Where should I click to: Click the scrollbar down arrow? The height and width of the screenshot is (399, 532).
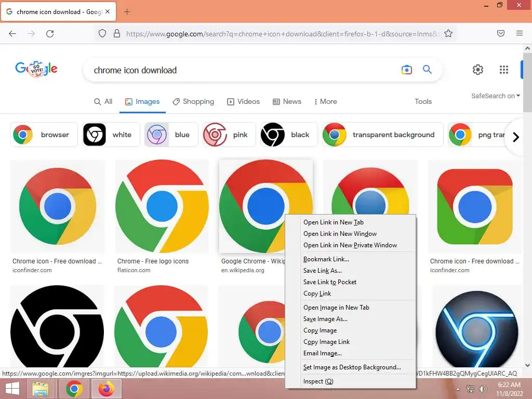(528, 365)
